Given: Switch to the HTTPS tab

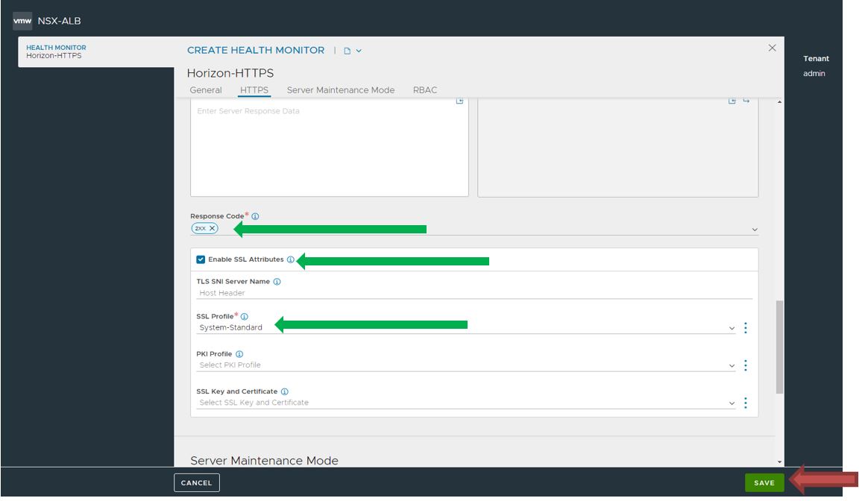Looking at the screenshot, I should click(x=254, y=89).
